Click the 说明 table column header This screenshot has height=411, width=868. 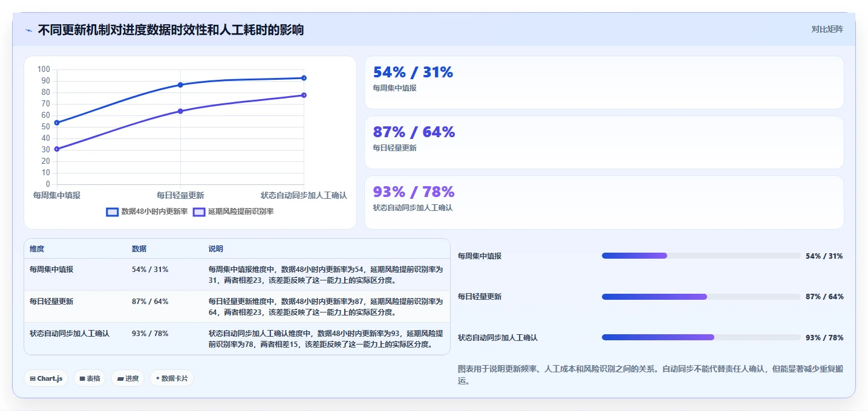[x=216, y=249]
